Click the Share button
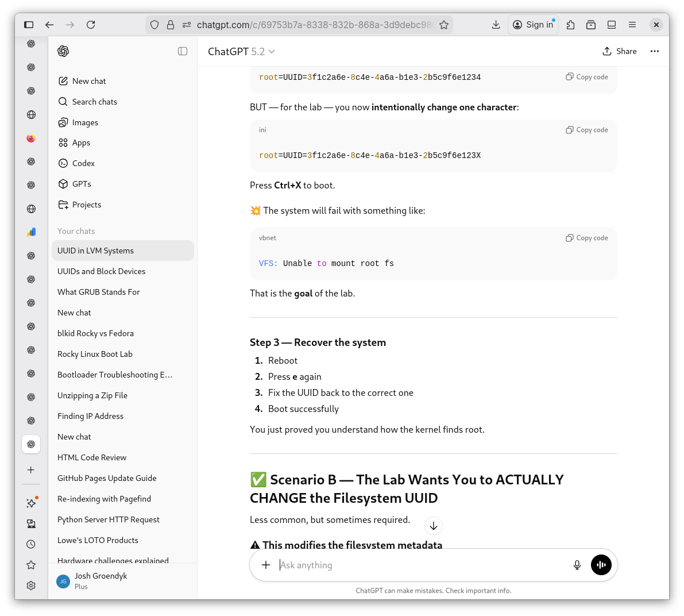This screenshot has height=616, width=684. [x=619, y=51]
